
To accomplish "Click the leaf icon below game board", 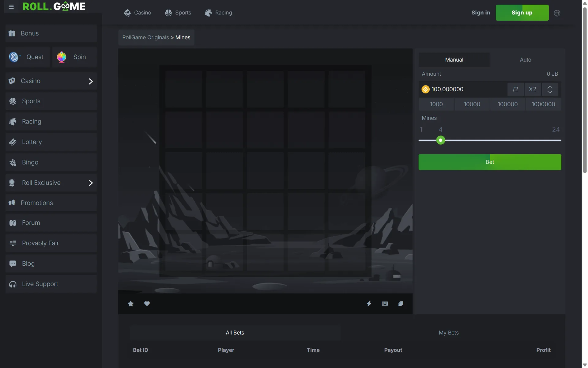I will click(x=401, y=304).
